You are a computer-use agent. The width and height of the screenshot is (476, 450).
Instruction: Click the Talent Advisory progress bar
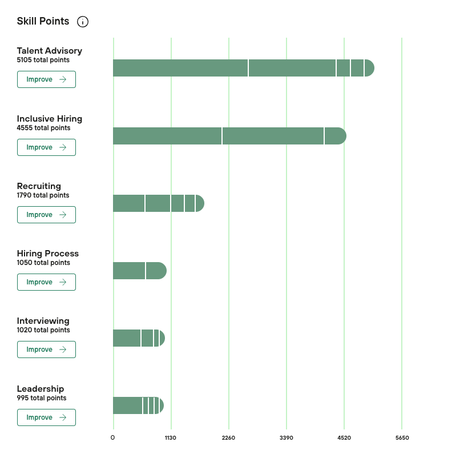click(x=243, y=68)
